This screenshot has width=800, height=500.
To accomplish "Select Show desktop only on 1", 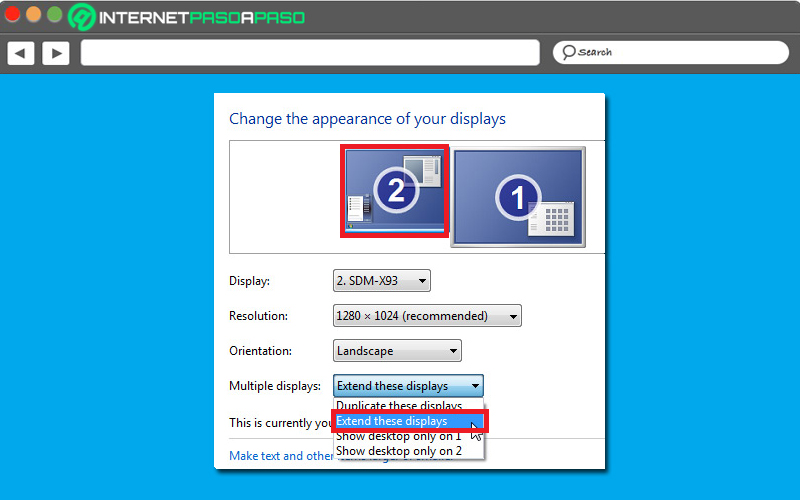I will click(399, 436).
